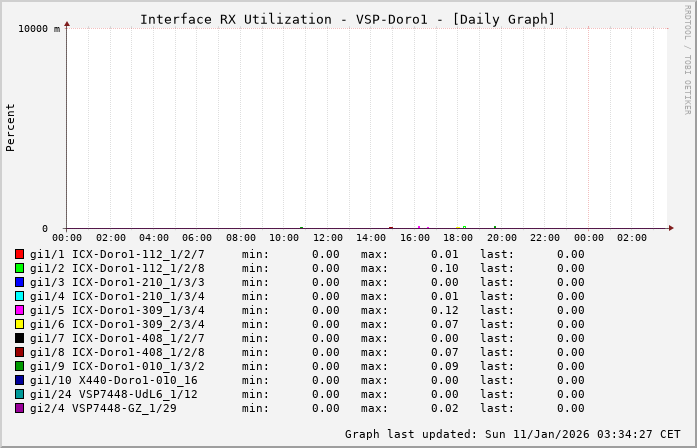Click the Graph last updated timestamp text

512,434
